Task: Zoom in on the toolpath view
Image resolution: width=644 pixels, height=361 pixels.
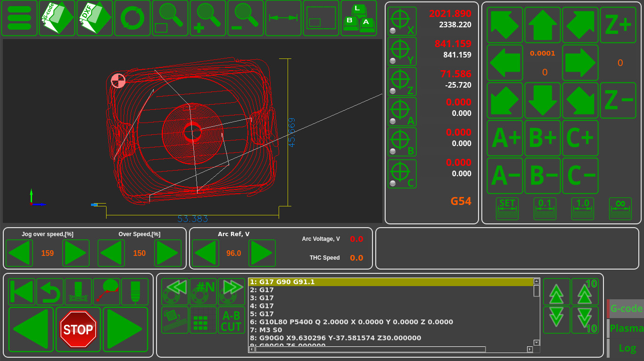Action: [x=208, y=18]
